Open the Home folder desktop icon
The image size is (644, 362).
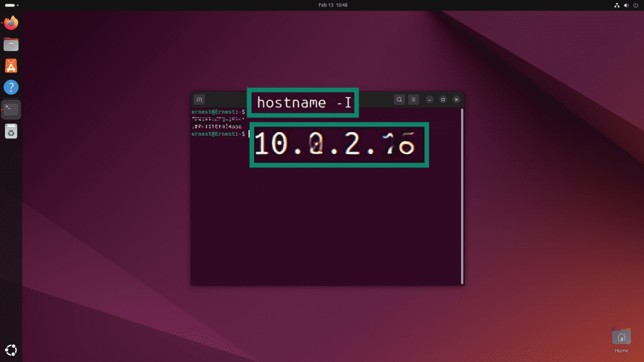[x=621, y=341]
